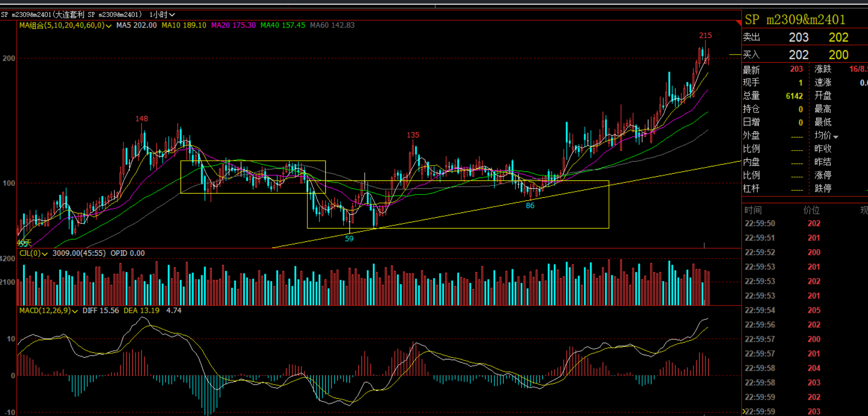Click the 总量 total volume value 6142
The image size is (868, 416).
tap(794, 97)
